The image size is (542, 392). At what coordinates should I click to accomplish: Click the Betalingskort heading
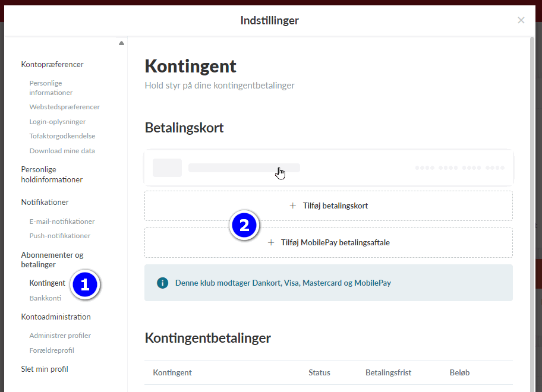click(184, 128)
